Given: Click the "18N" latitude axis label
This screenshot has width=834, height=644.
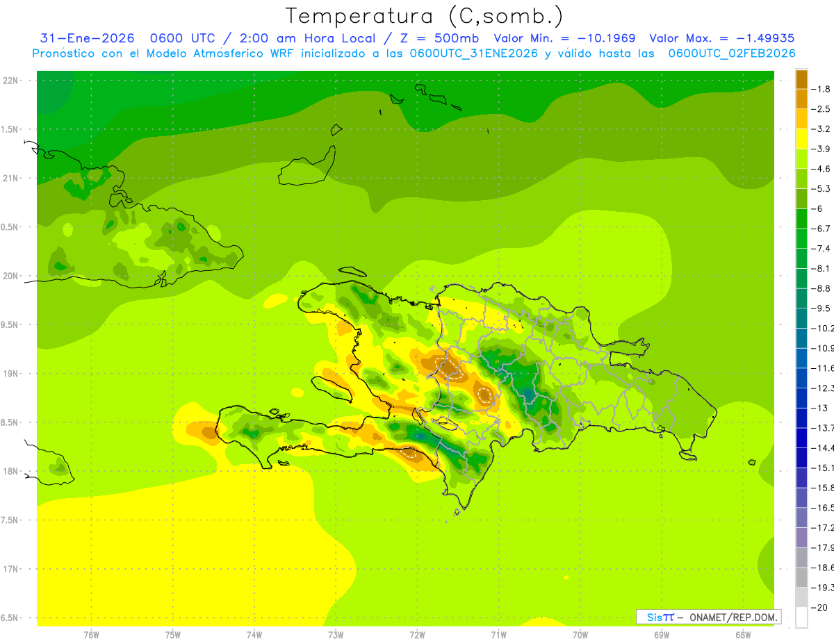Looking at the screenshot, I should coord(11,471).
